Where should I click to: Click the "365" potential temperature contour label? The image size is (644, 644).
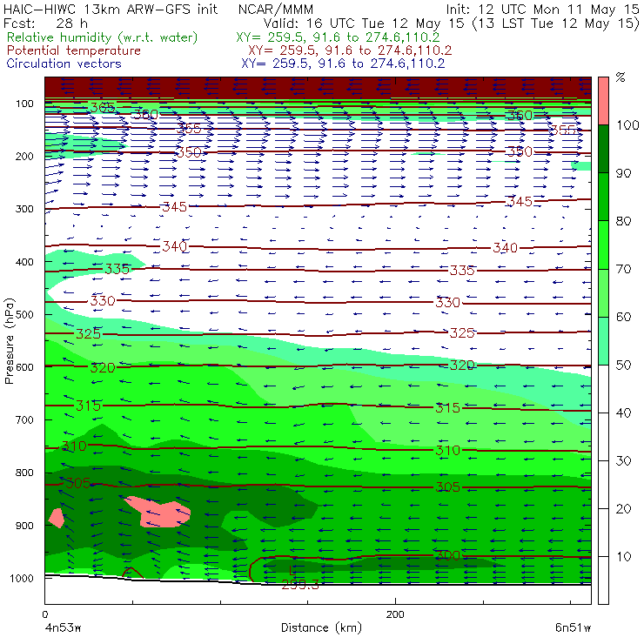tap(103, 108)
